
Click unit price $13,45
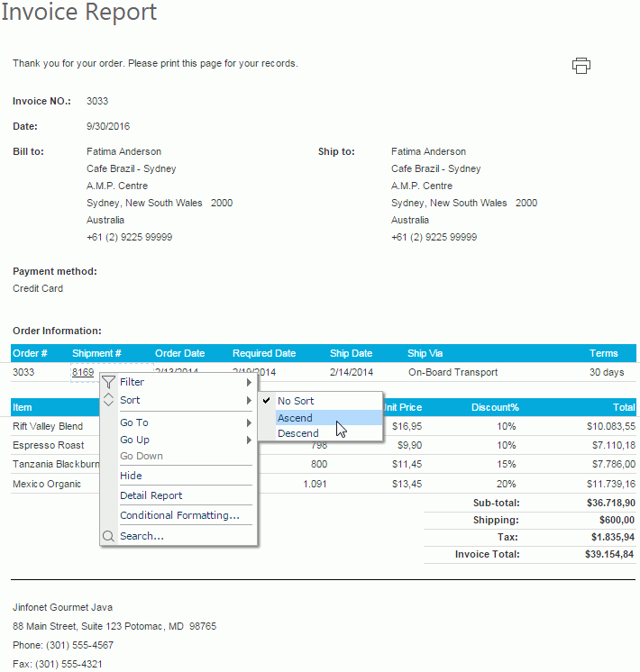pyautogui.click(x=407, y=484)
